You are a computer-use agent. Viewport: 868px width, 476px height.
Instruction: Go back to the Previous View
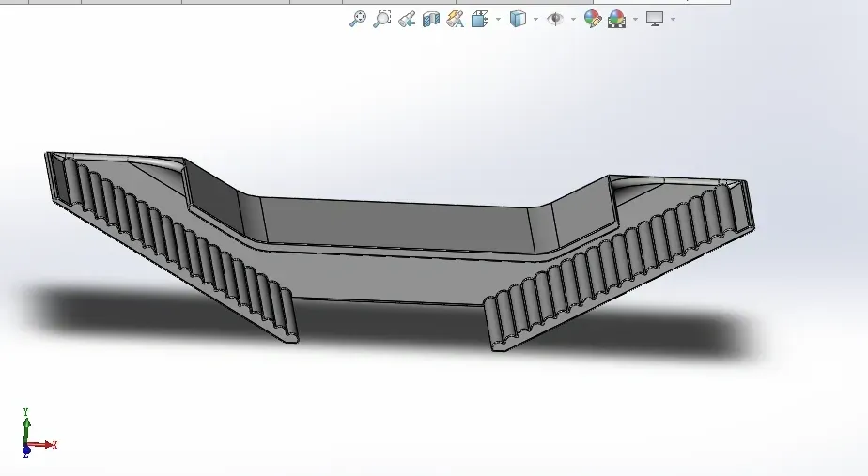click(407, 20)
